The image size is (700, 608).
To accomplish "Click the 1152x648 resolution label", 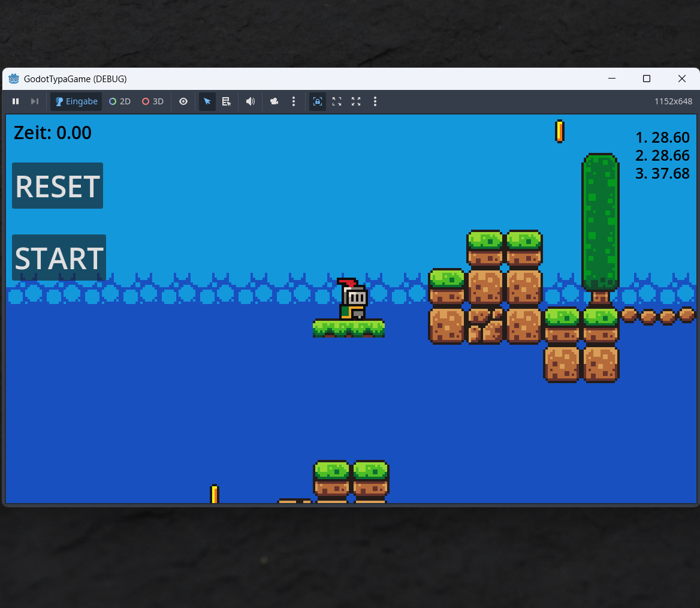I will pos(673,101).
